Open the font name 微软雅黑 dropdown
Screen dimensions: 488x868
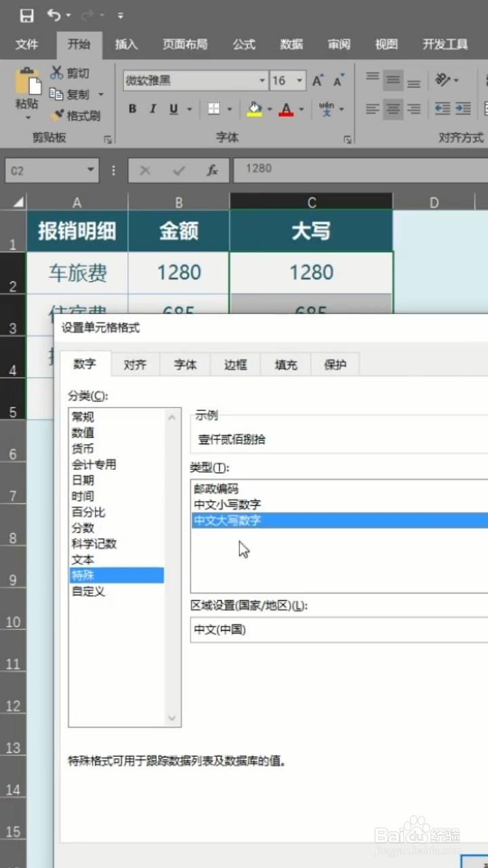[x=262, y=81]
